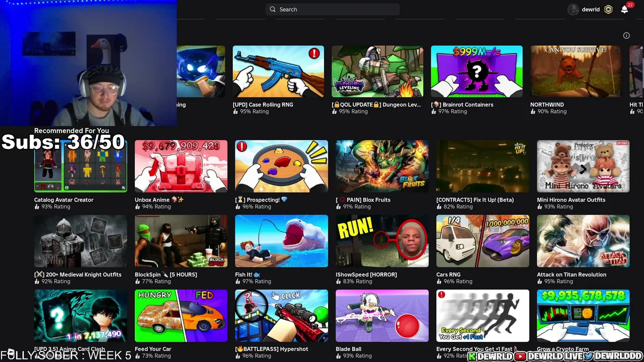Click the thumbs-up icon beside NORTHWIND's 90% Rating
The width and height of the screenshot is (644, 362).
pyautogui.click(x=533, y=112)
